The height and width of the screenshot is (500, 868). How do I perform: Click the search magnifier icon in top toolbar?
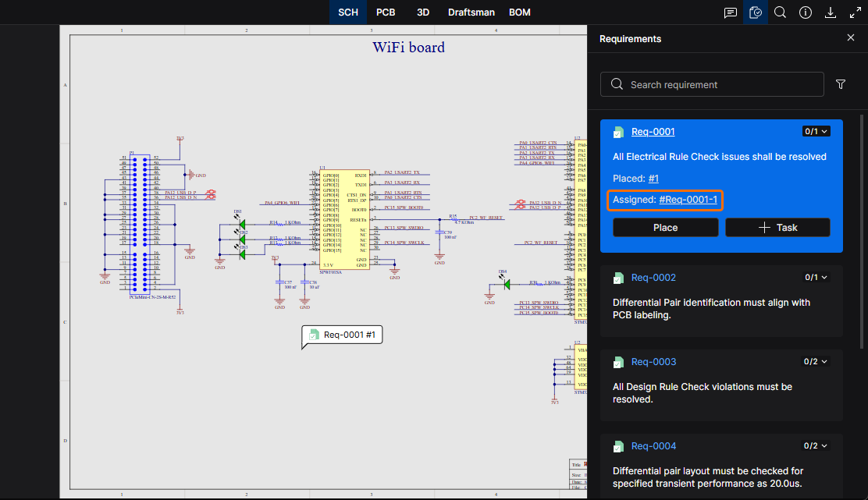[x=780, y=12]
